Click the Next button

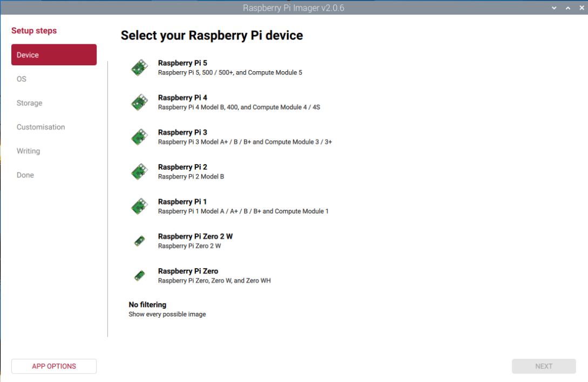[544, 366]
